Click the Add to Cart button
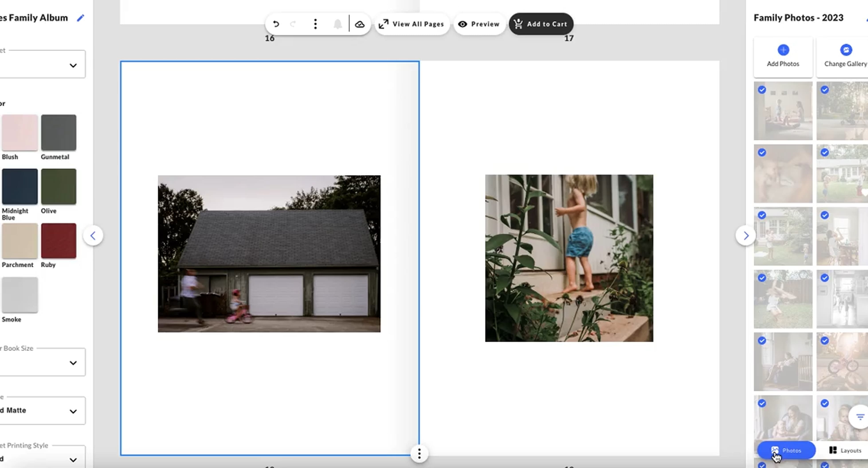Viewport: 868px width, 468px height. [541, 24]
